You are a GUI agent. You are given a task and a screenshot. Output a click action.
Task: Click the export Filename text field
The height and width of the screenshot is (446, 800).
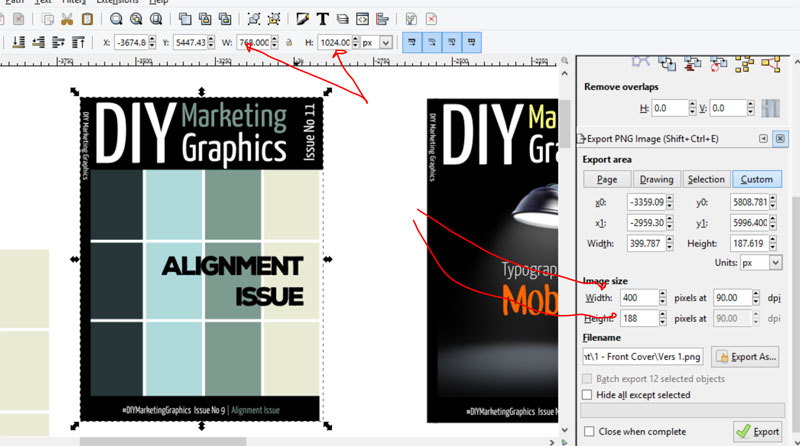643,357
